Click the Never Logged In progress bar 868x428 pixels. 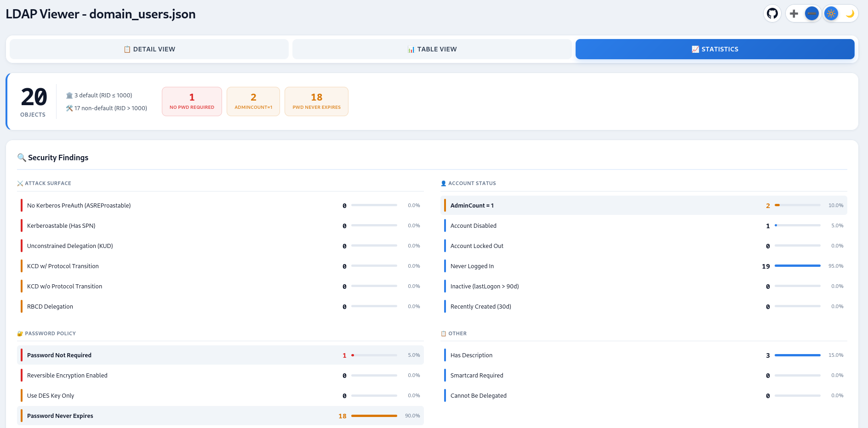point(798,266)
